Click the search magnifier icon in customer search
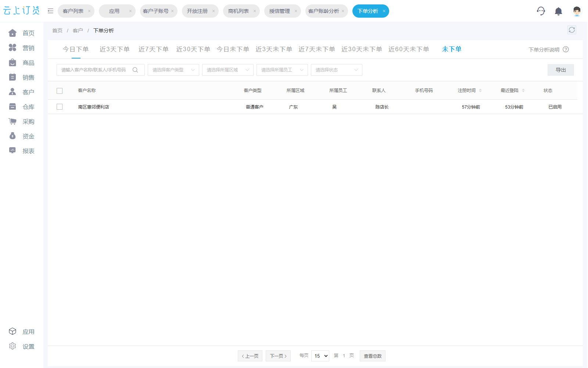This screenshot has width=588, height=368. [x=135, y=70]
